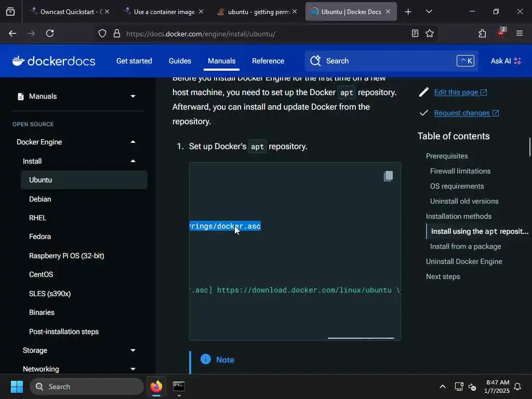532x399 pixels.
Task: Open Guides in the Docker nav
Action: (x=180, y=61)
